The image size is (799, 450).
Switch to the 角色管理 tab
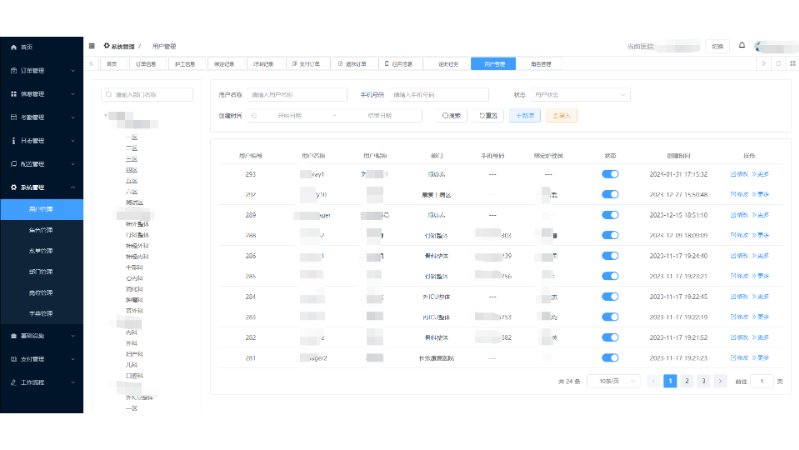point(541,64)
